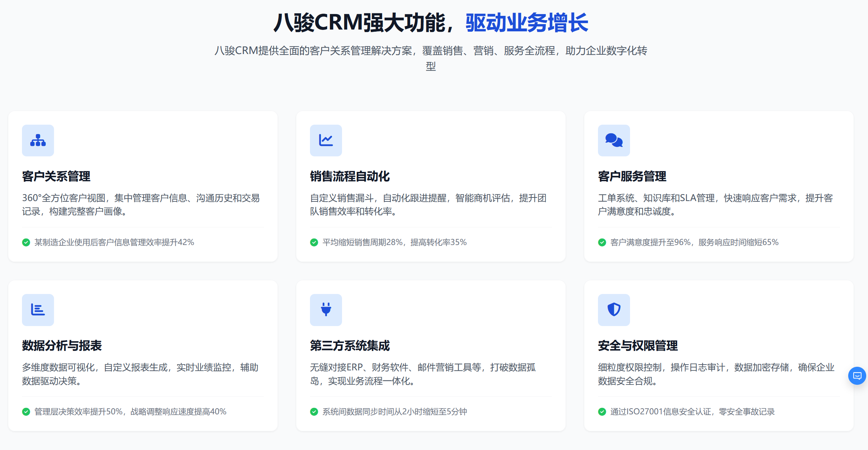Viewport: 868px width, 450px height.
Task: Open the floating chat support button
Action: coord(857,376)
